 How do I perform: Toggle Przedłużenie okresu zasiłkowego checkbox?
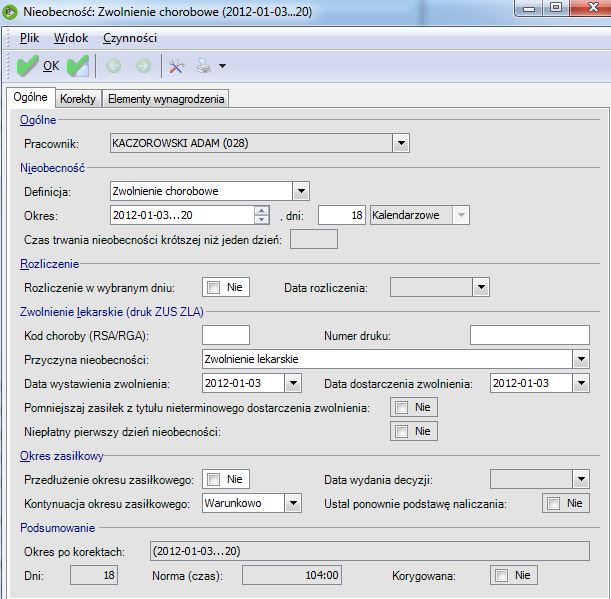(x=214, y=479)
